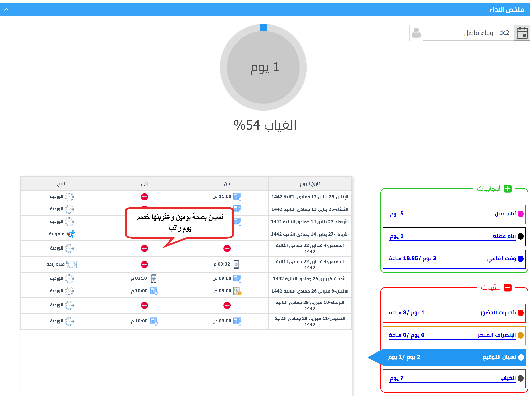532x396 pixels.
Task: Click the mobile icon beside 03:32 م
Action: 236,264
